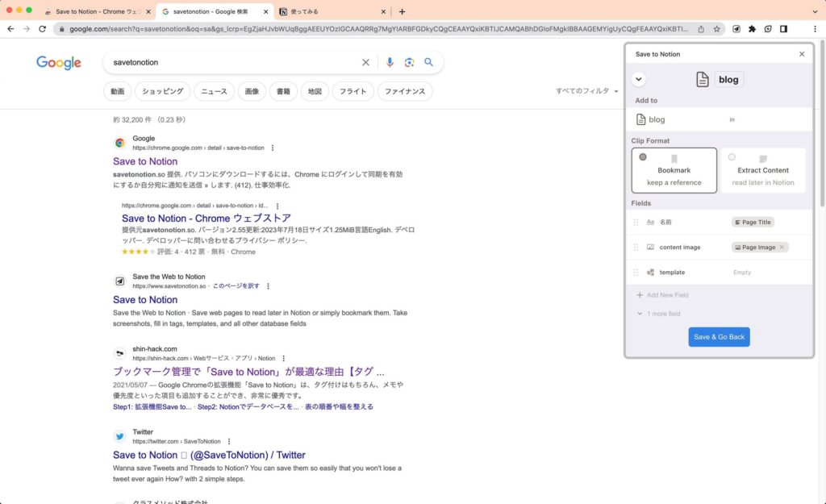Open a new browser tab
The image size is (826, 504).
click(402, 11)
